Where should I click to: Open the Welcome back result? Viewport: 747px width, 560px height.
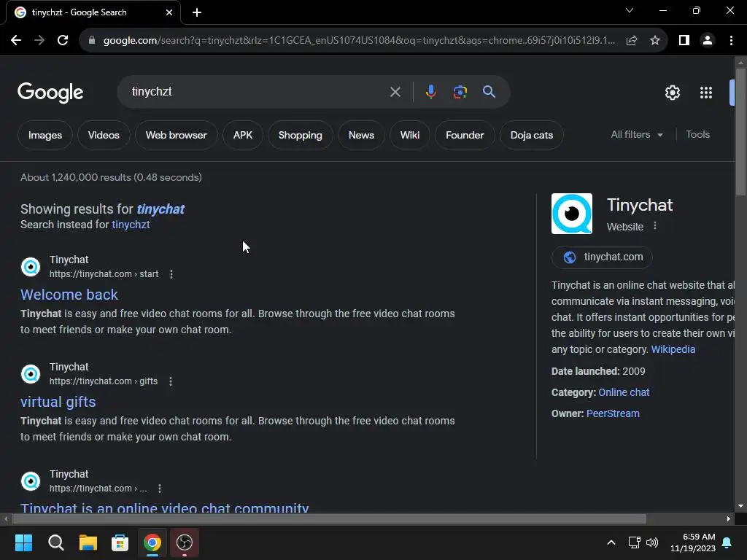point(69,295)
